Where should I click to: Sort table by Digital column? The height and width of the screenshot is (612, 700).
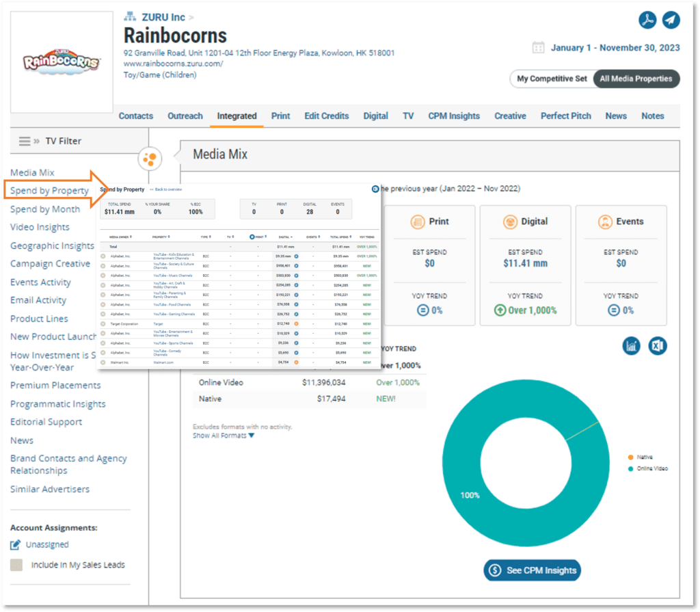coord(286,237)
